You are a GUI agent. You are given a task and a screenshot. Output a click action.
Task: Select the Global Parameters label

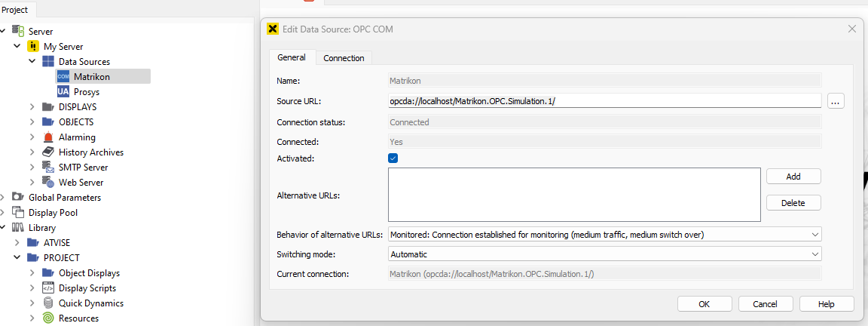pyautogui.click(x=65, y=198)
